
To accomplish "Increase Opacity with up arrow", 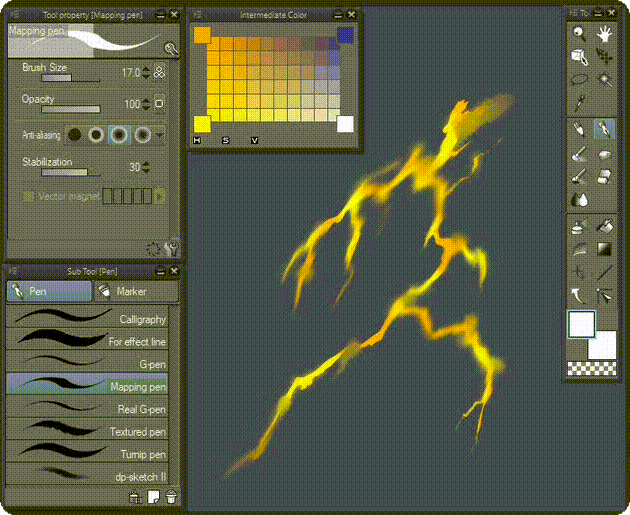I will click(x=146, y=100).
